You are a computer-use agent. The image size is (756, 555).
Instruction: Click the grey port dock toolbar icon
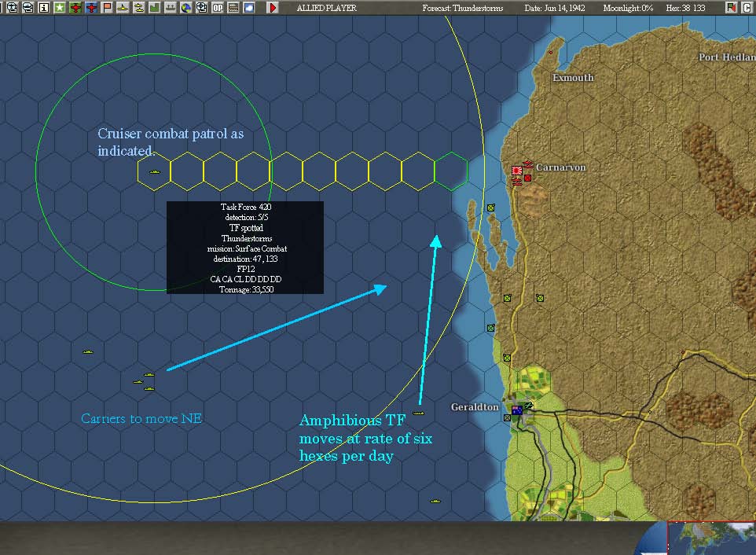(x=171, y=8)
